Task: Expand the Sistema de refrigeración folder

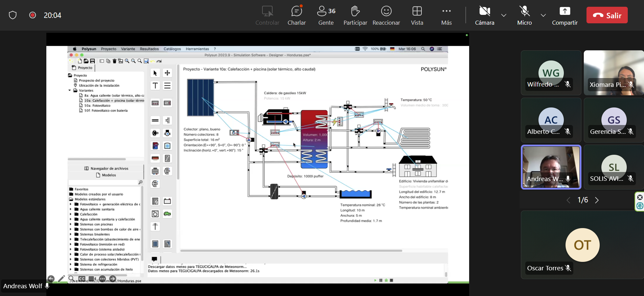Action: [x=71, y=265]
